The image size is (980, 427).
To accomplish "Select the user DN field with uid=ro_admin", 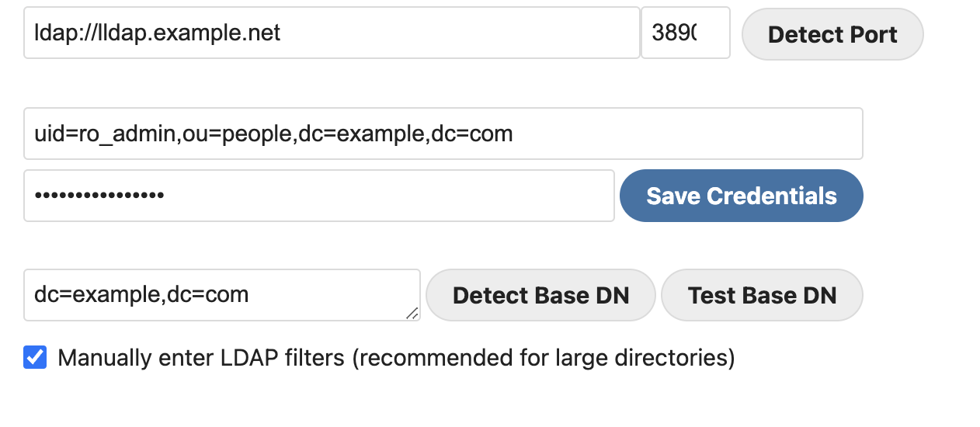I will pyautogui.click(x=443, y=134).
